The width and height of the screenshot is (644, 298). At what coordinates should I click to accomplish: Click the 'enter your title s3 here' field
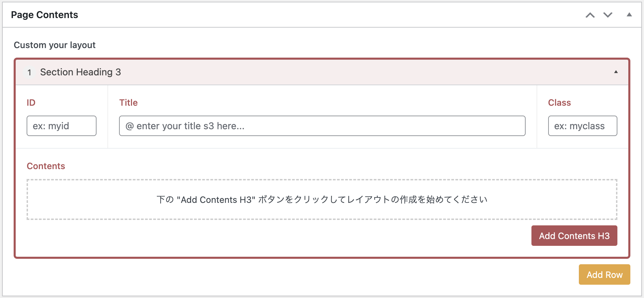click(322, 126)
